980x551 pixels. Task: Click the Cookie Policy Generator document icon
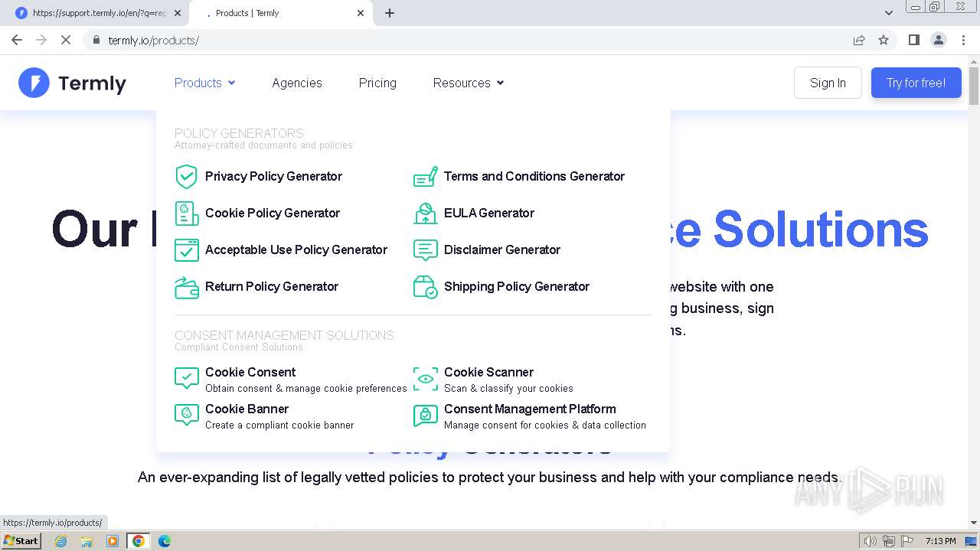186,214
